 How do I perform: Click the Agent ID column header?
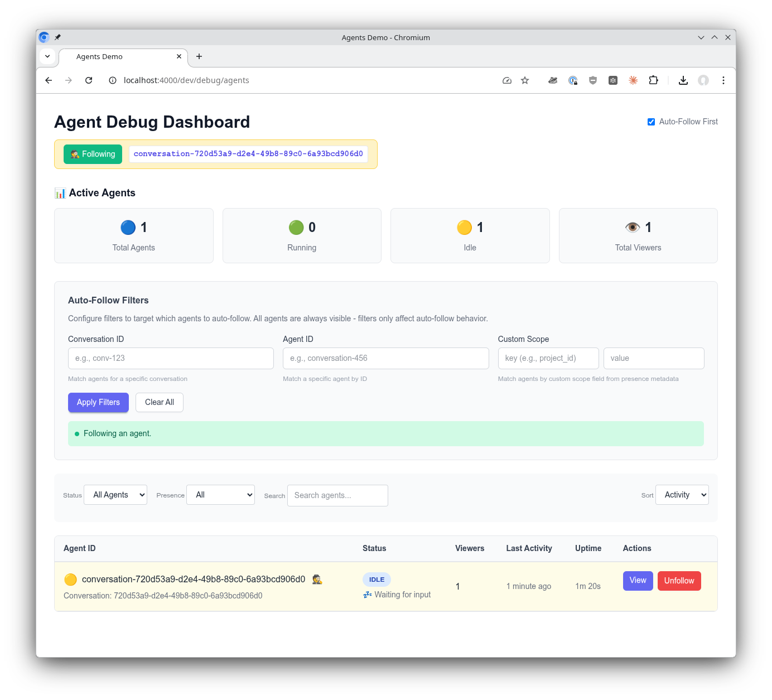point(80,548)
